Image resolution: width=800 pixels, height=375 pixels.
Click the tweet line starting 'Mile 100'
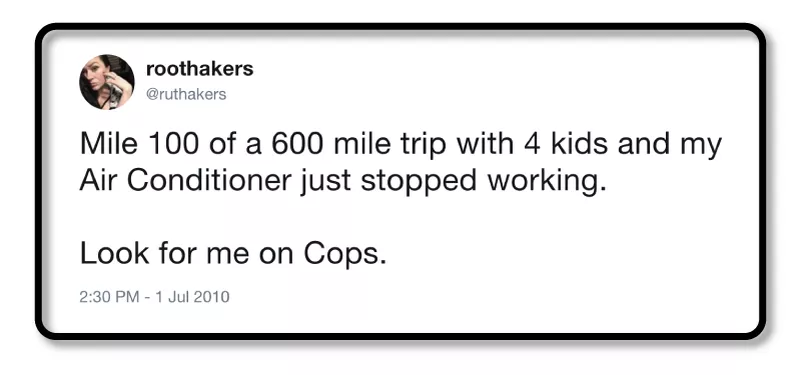point(401,145)
